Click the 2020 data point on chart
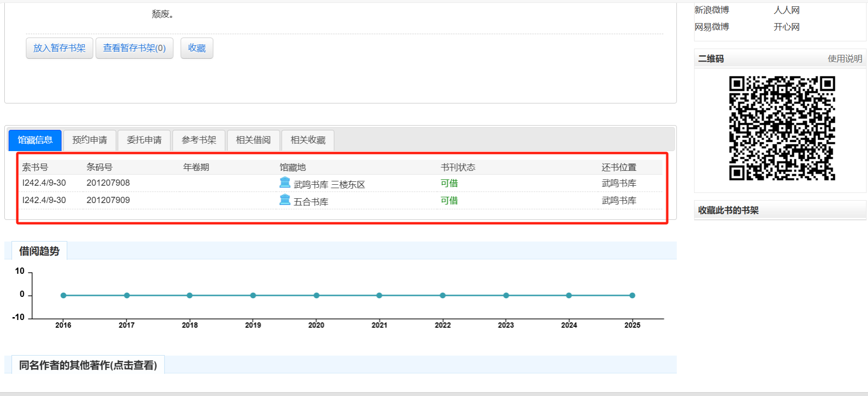Viewport: 868px width, 396px height. click(316, 295)
